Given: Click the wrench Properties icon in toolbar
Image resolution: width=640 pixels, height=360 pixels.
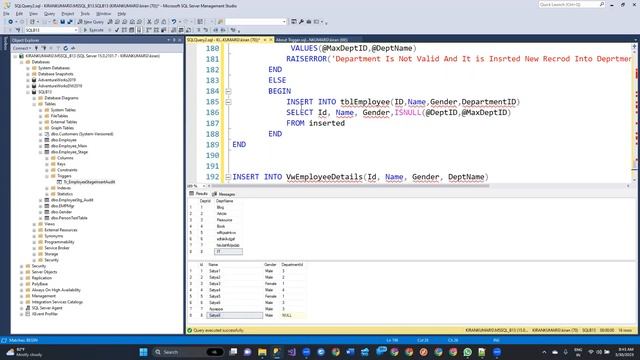Looking at the screenshot, I should pos(301,22).
